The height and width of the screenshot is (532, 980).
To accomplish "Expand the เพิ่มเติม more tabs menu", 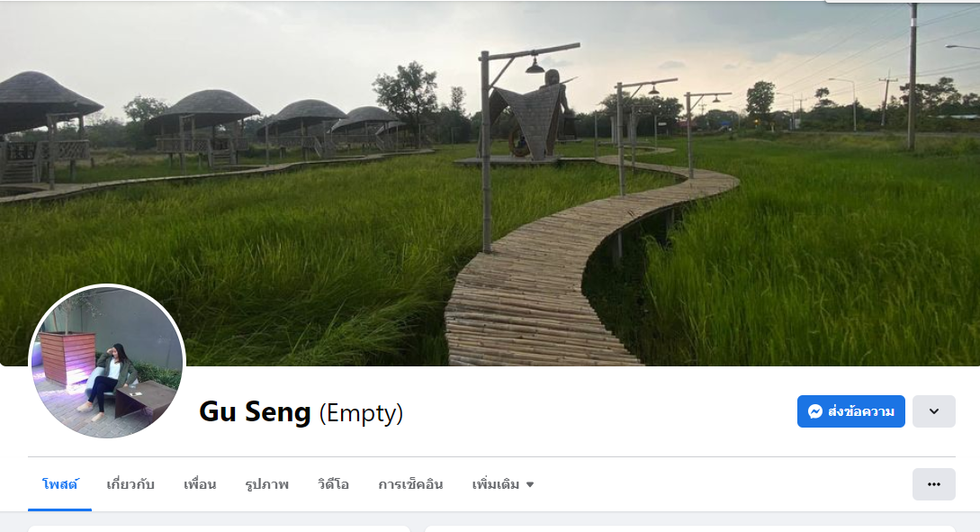I will coord(502,484).
